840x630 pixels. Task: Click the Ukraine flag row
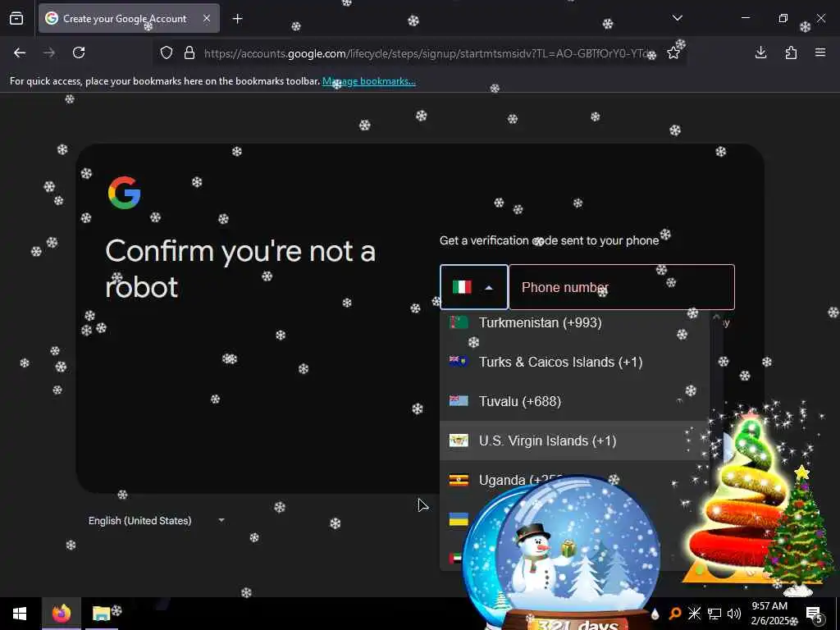click(x=459, y=519)
